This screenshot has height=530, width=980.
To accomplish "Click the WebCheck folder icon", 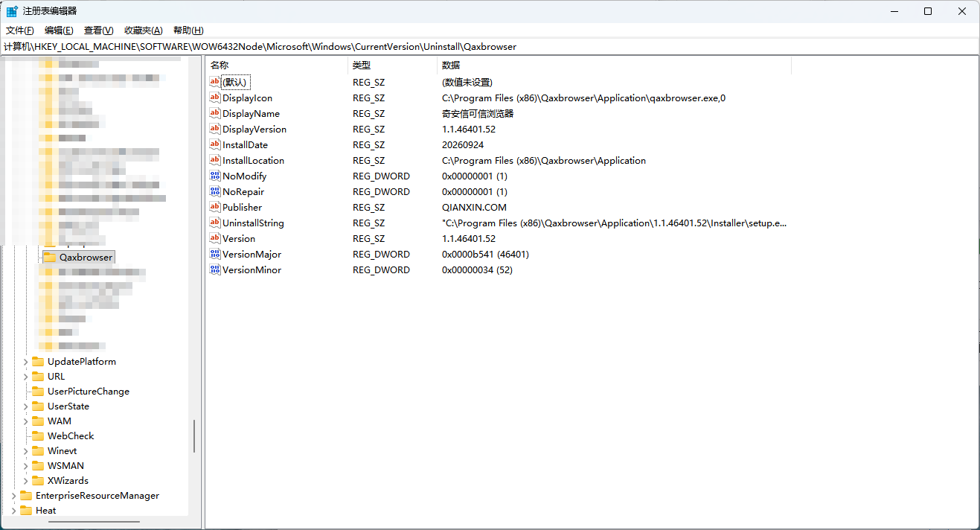I will [x=38, y=435].
